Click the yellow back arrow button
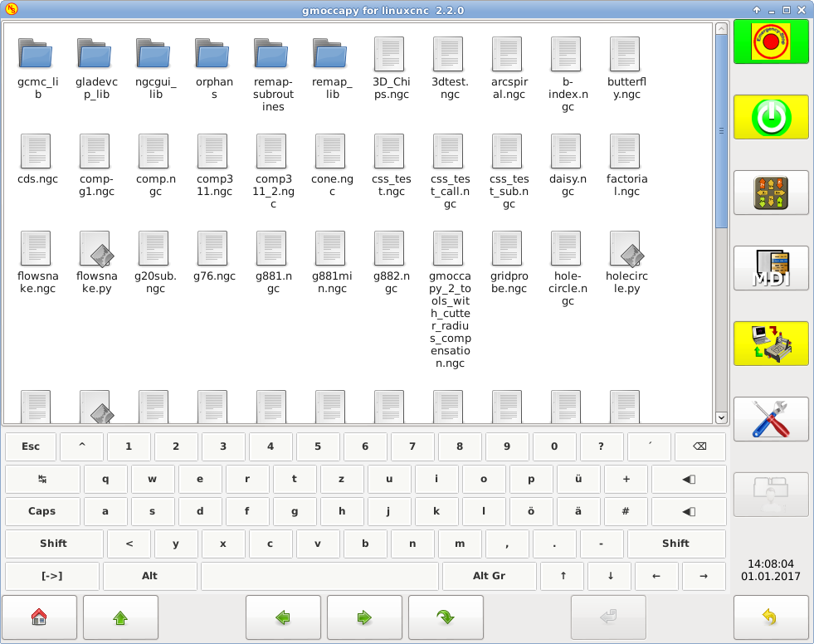Screen dimensions: 814x644 coord(771,617)
